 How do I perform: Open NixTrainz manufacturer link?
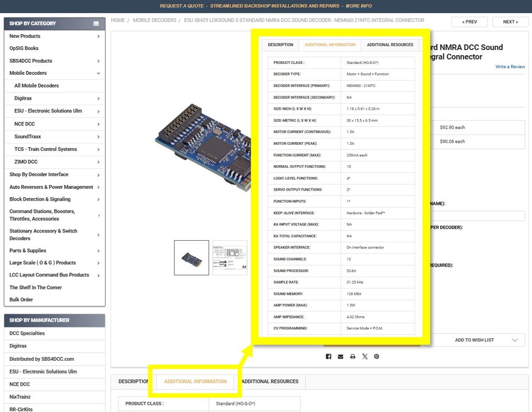[x=20, y=397]
